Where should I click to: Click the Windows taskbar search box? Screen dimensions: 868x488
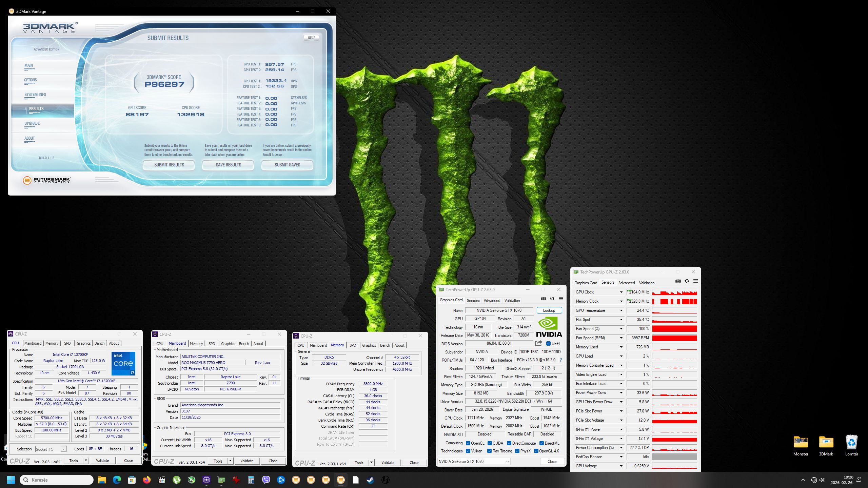tap(57, 480)
